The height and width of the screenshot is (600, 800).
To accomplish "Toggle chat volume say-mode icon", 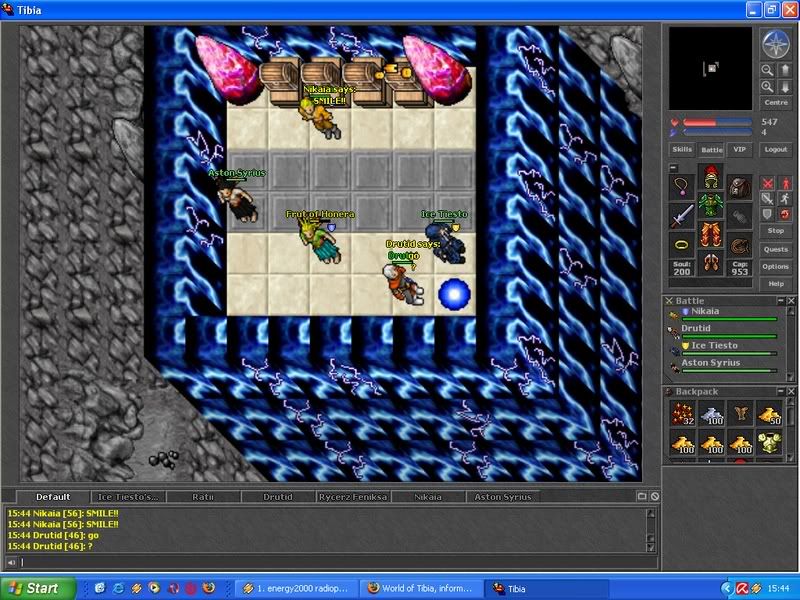I will point(11,562).
